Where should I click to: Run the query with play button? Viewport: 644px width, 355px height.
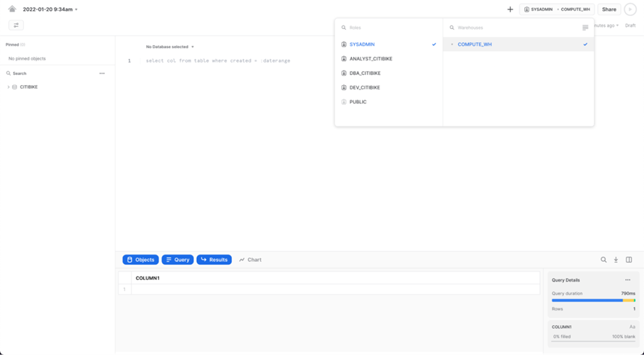[x=630, y=9]
